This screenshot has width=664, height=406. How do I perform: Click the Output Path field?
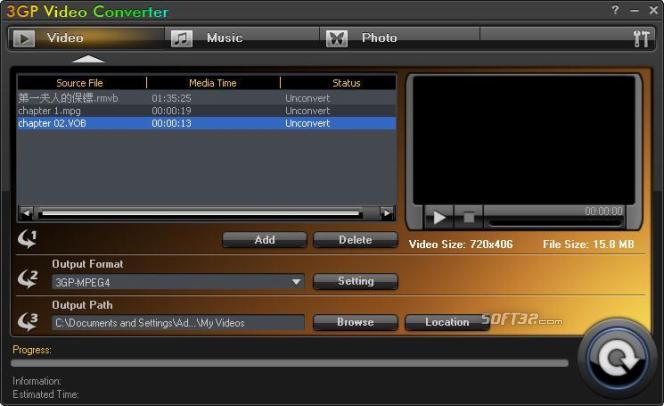pyautogui.click(x=178, y=323)
